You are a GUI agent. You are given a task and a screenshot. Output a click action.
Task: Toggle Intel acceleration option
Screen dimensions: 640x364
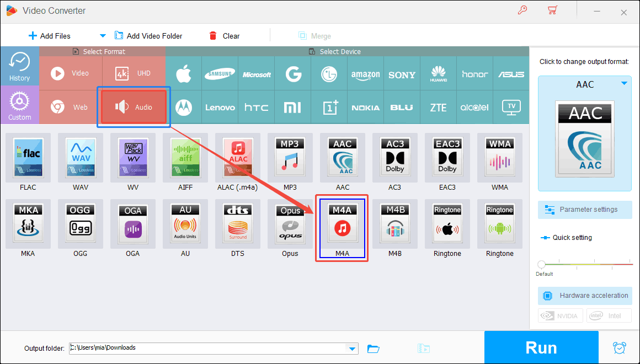point(609,315)
